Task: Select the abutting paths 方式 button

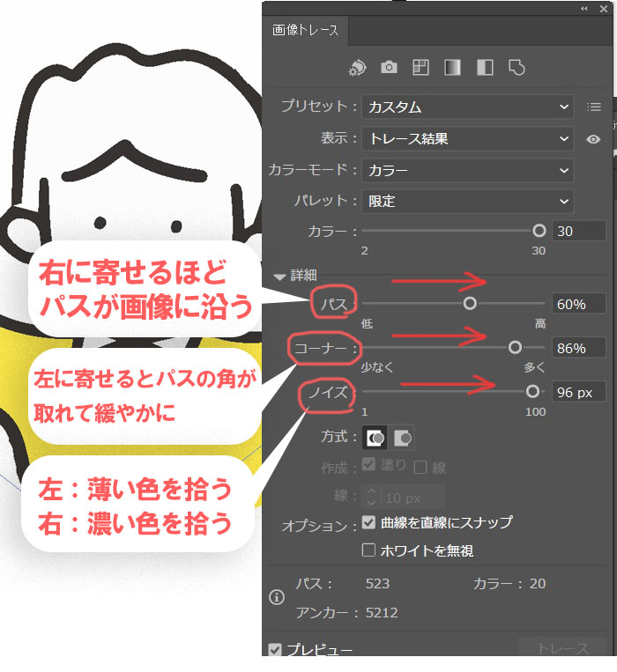Action: pyautogui.click(x=375, y=438)
